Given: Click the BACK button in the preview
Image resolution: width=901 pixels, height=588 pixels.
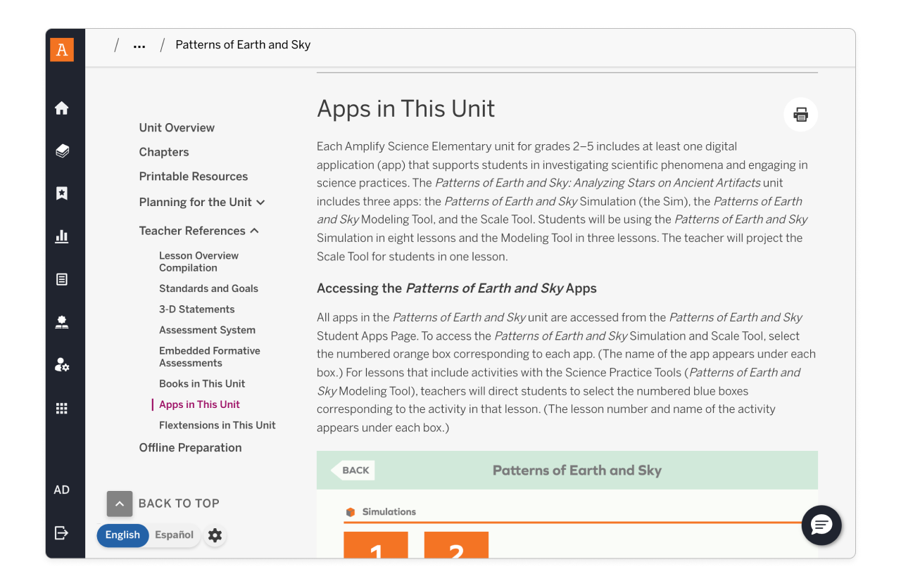Looking at the screenshot, I should 353,470.
